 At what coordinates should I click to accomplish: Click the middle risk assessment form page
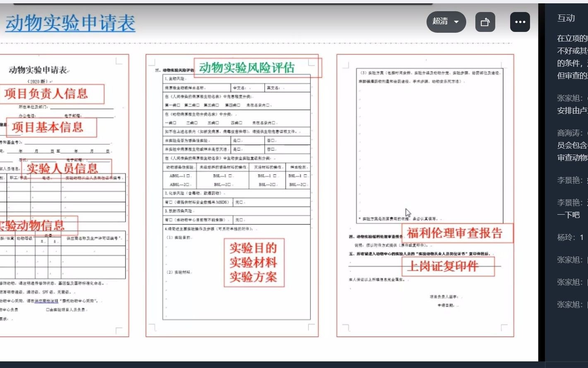coord(232,195)
